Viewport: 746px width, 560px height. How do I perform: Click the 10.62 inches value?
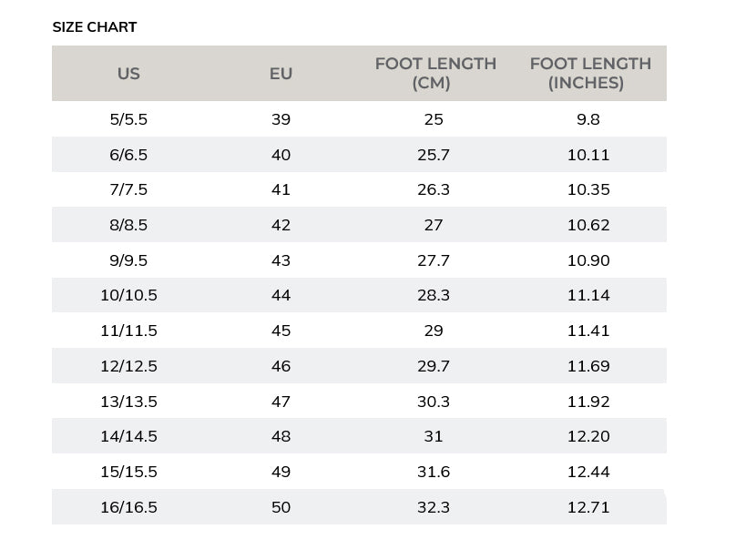[x=588, y=225]
